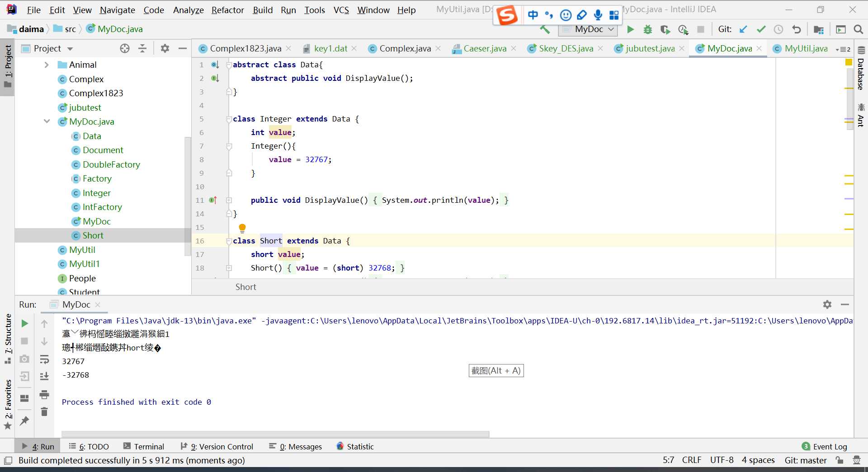Clear console with trash icon
Viewport: 868px width, 472px height.
coord(44,411)
